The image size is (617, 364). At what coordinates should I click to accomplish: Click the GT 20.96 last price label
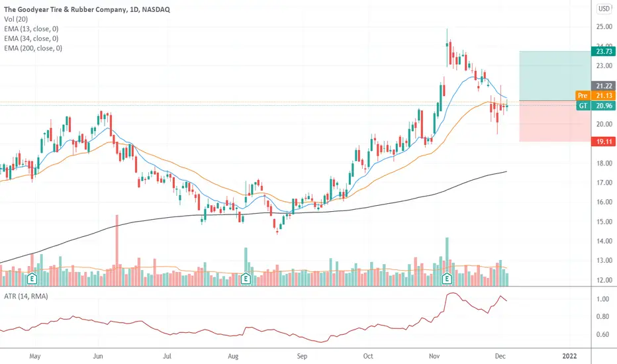pos(595,105)
